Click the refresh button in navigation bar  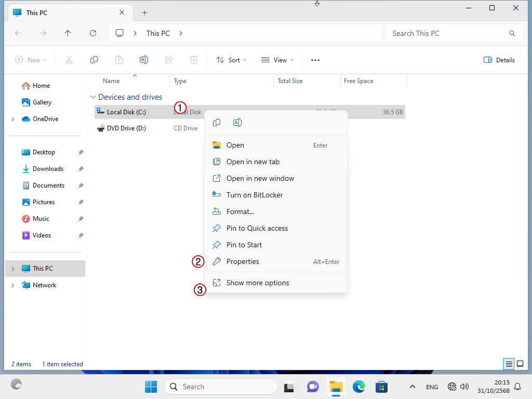93,33
